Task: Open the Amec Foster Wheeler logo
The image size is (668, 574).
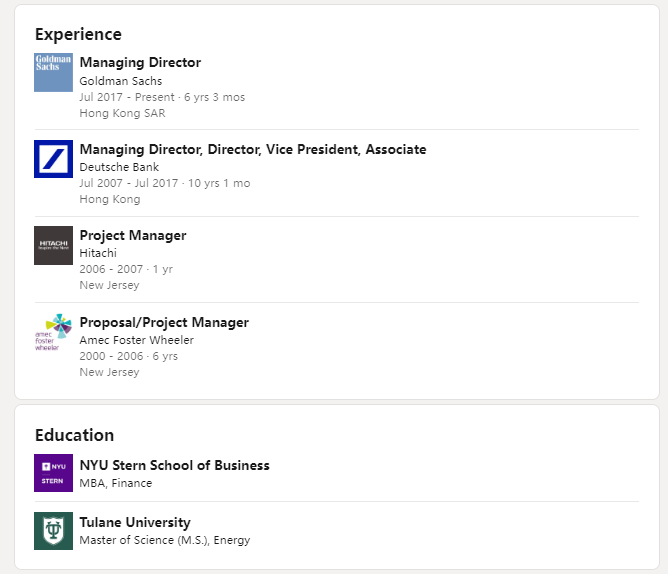Action: click(x=53, y=332)
